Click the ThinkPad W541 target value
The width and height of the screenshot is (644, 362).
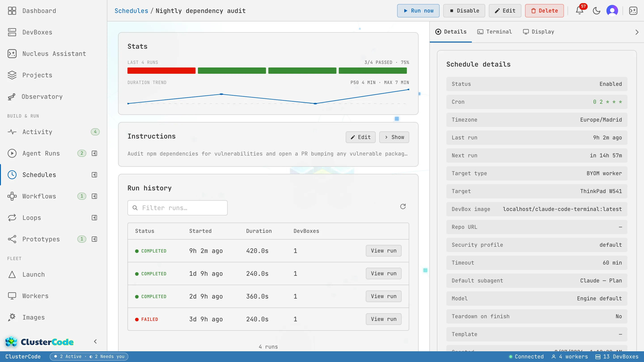(x=601, y=191)
